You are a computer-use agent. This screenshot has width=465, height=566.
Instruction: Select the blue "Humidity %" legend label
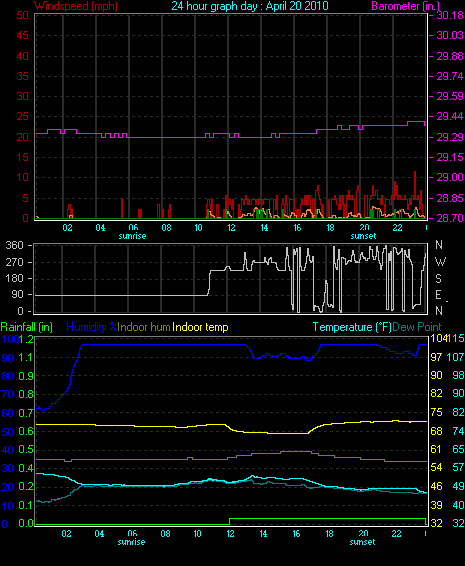92,327
